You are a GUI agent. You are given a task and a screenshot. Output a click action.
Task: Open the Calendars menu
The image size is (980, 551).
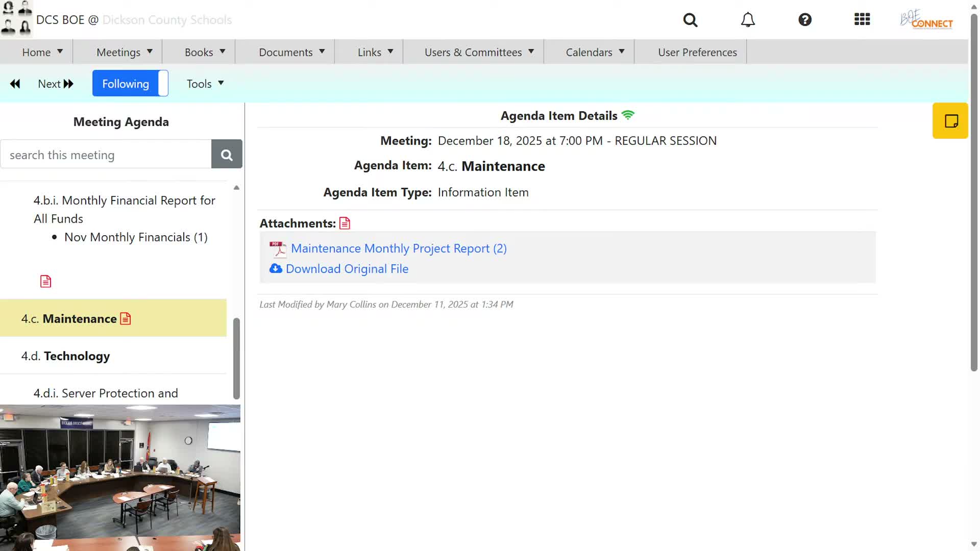pos(595,52)
